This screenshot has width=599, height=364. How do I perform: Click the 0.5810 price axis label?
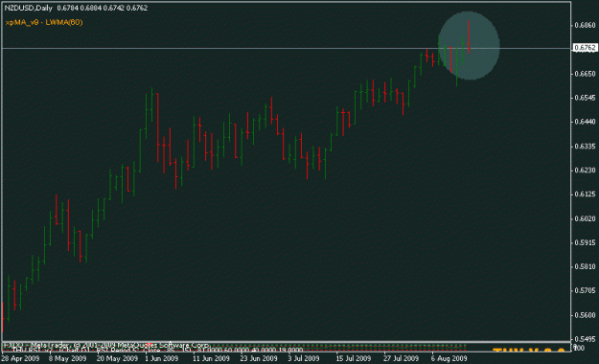pos(585,267)
